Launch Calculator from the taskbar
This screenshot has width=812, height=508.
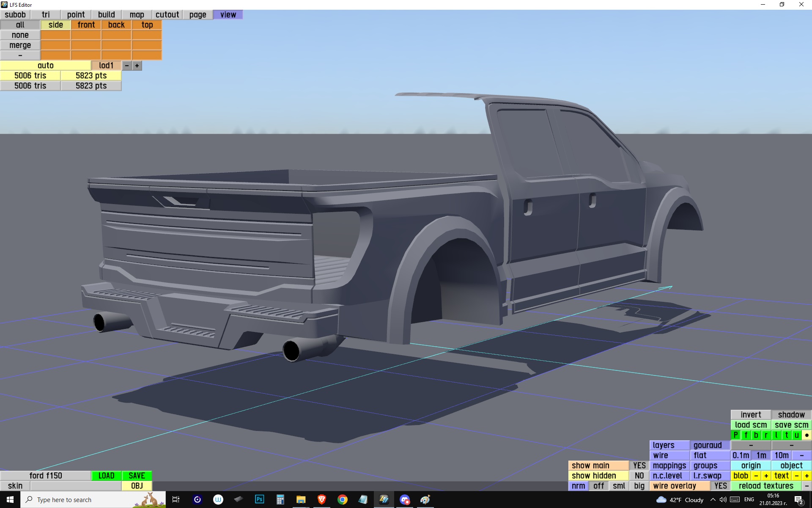280,500
